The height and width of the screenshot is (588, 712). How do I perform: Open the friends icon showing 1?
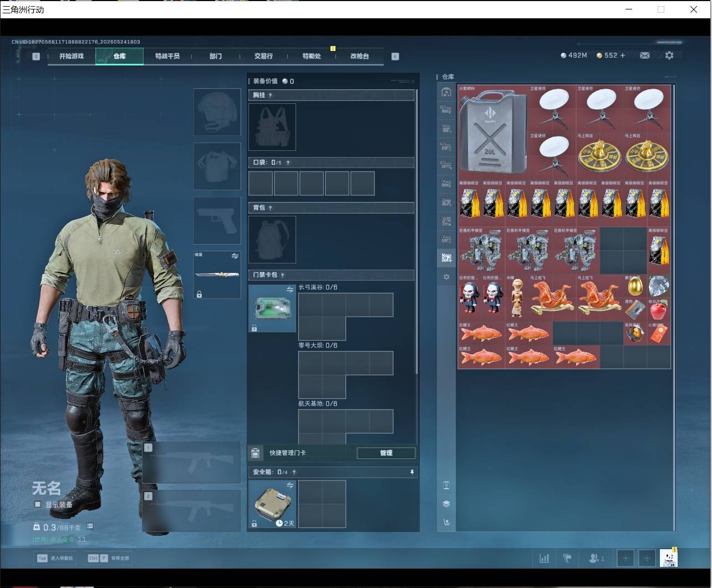pos(596,558)
